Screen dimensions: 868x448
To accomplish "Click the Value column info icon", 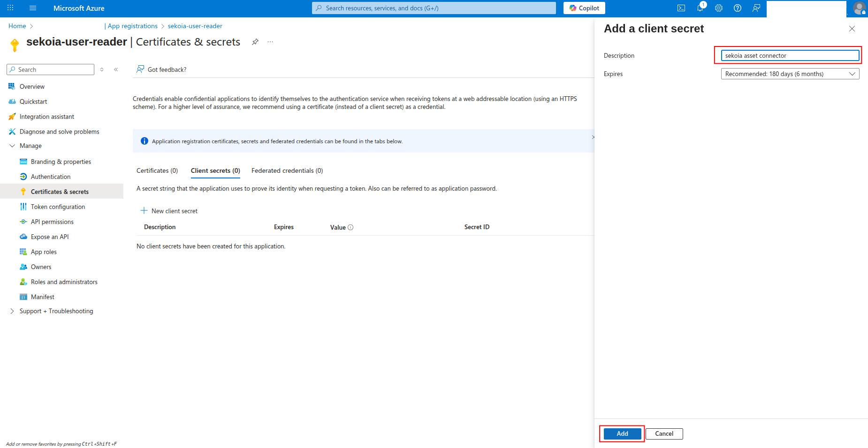I will [350, 227].
